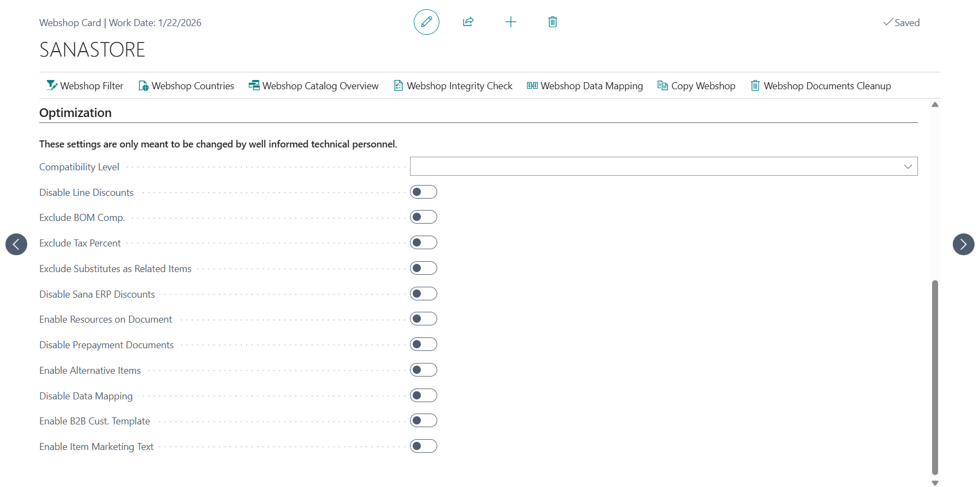
Task: Click the Copy Webshop icon
Action: 663,85
